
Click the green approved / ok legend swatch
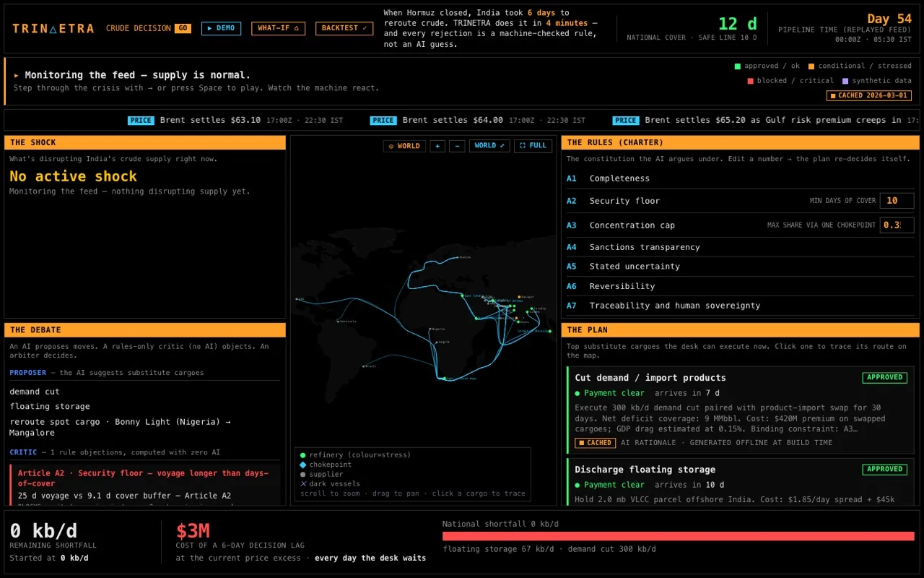(x=738, y=66)
